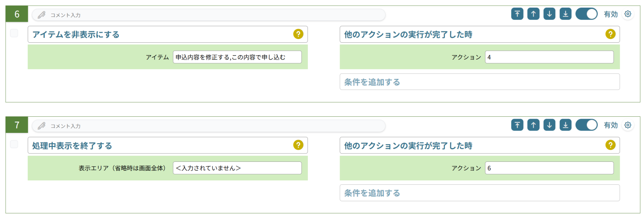Show help for アイテムを非表示にする action
The image size is (644, 217).
[298, 34]
